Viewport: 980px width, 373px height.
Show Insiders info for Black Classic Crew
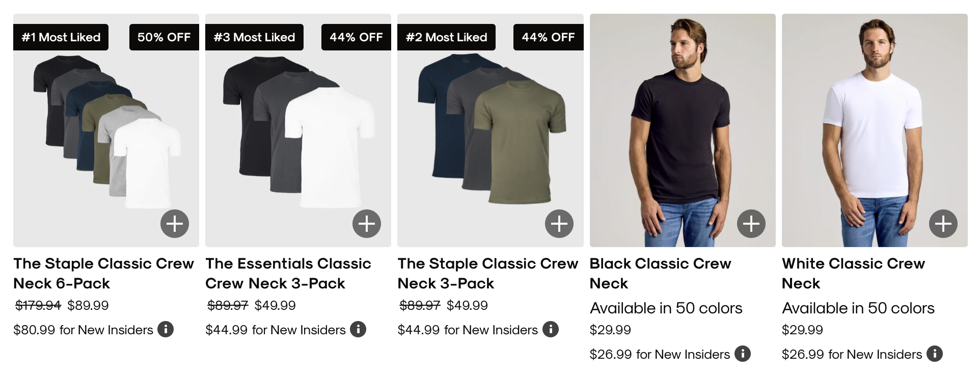point(743,354)
